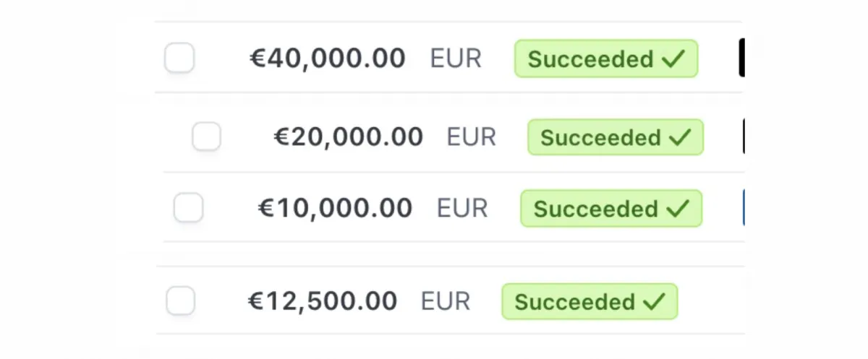
Task: Click the Succeeded status on €10,000.00 row
Action: point(611,208)
